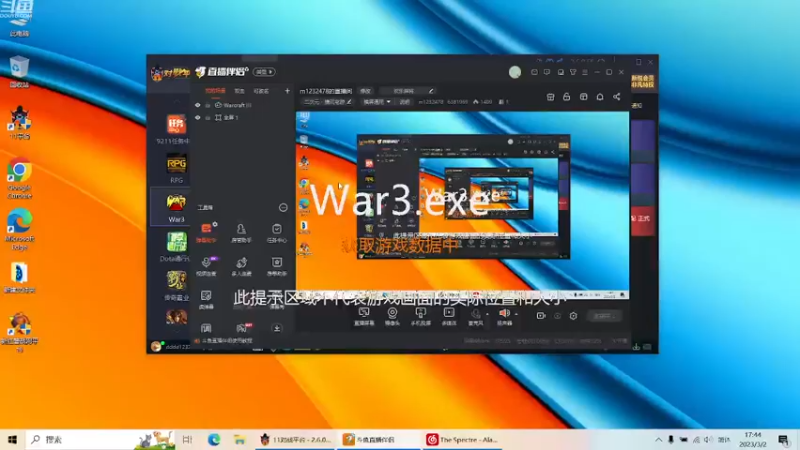Edit the announcement field pencil icon
The width and height of the screenshot is (800, 450).
click(x=431, y=91)
